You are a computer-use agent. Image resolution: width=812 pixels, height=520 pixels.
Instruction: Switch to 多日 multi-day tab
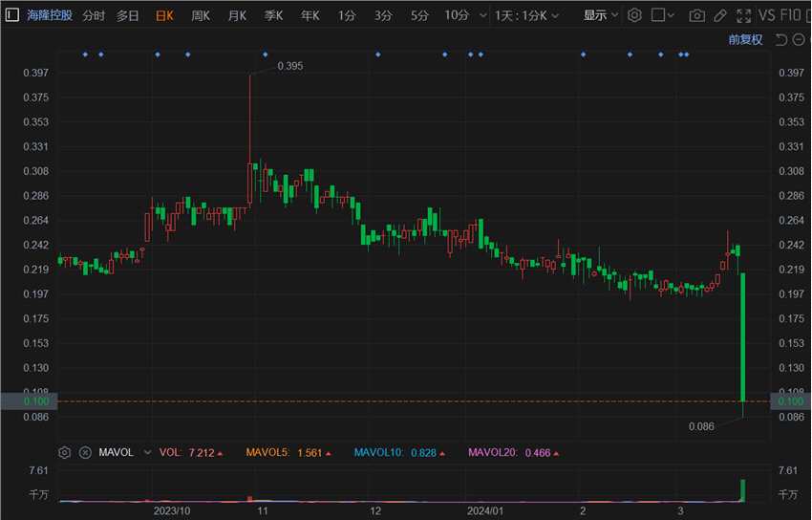[127, 15]
